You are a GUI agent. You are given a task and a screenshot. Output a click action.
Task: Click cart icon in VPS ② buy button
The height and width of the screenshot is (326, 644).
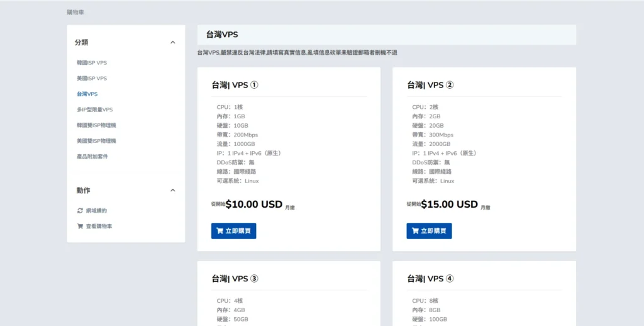click(415, 231)
